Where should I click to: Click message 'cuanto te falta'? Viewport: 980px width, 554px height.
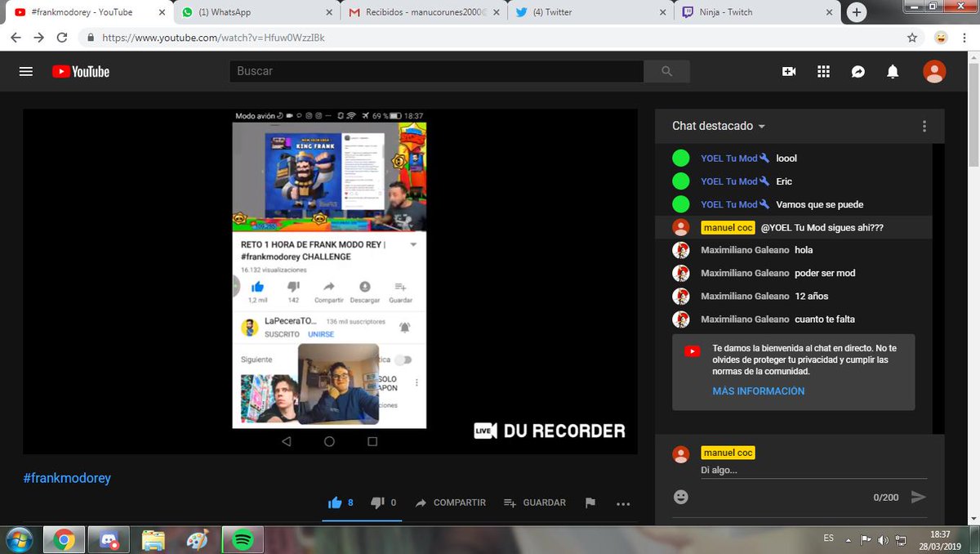coord(825,319)
